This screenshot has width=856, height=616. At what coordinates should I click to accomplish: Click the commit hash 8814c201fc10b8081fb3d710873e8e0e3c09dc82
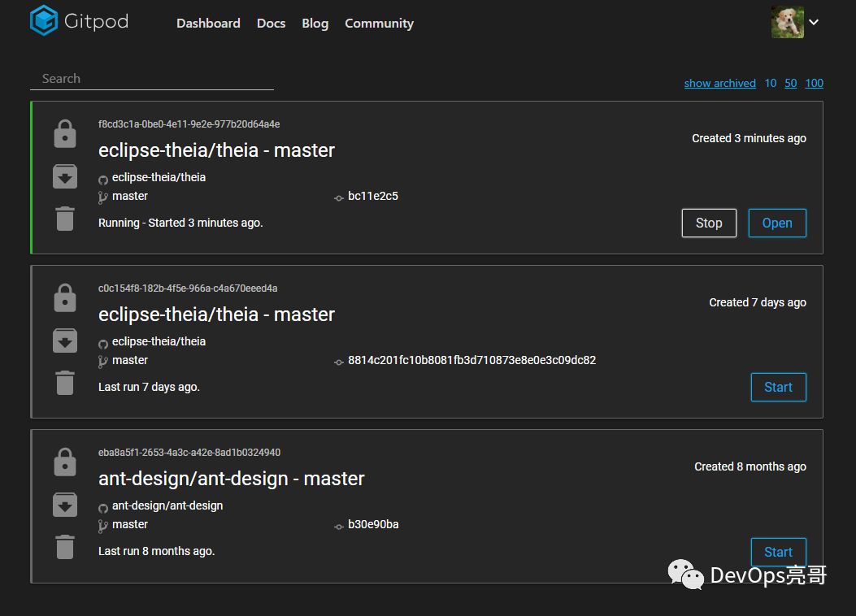(471, 360)
